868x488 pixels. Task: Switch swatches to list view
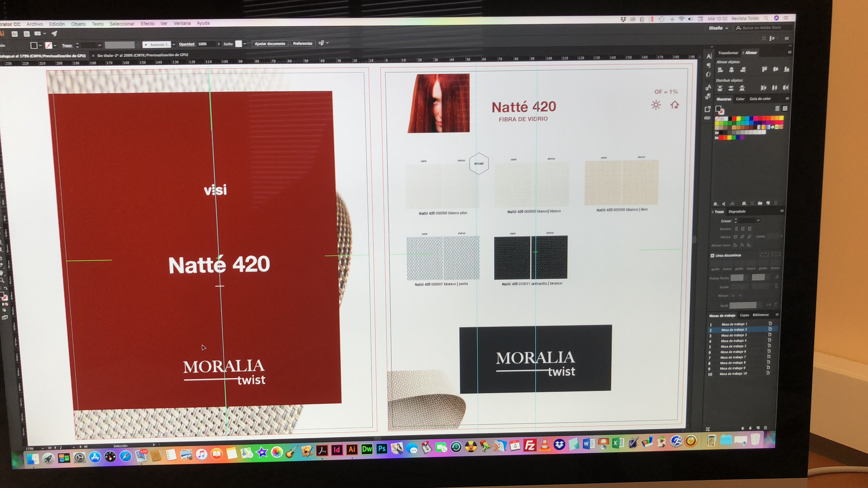tap(777, 108)
